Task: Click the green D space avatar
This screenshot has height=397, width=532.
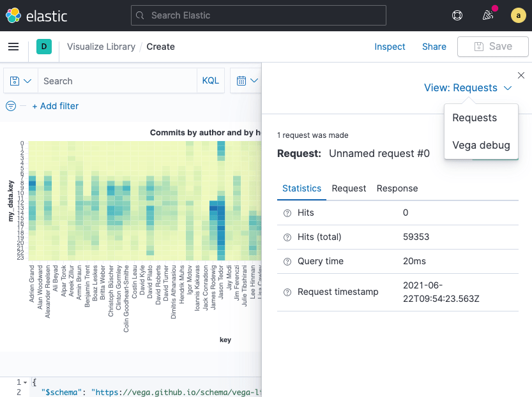Action: click(x=44, y=47)
